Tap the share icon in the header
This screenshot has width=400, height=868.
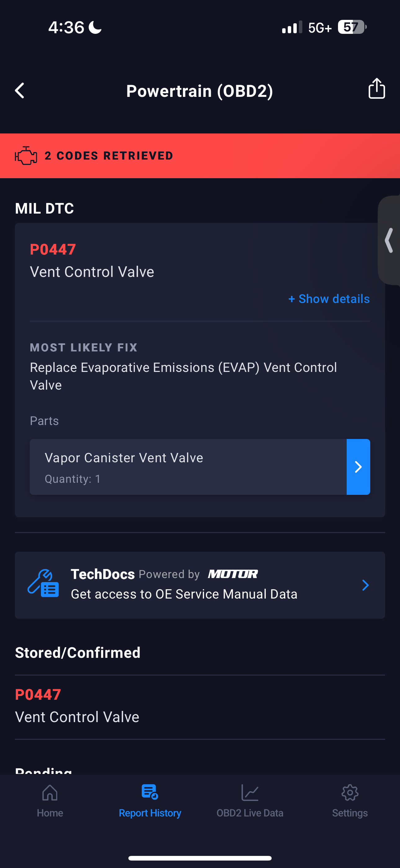pos(376,88)
